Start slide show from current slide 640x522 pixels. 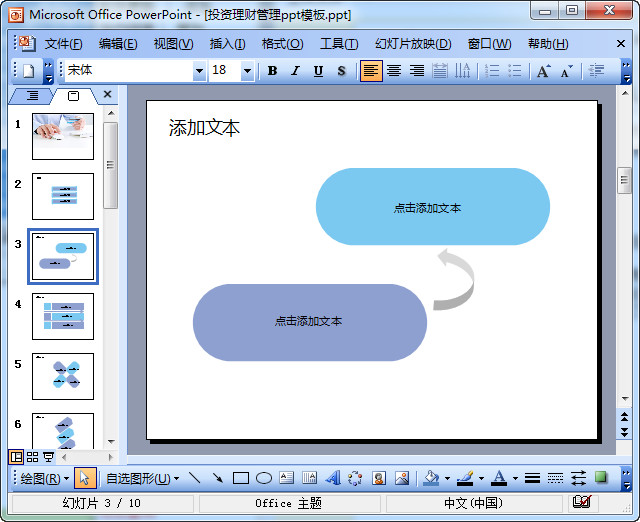click(x=48, y=457)
